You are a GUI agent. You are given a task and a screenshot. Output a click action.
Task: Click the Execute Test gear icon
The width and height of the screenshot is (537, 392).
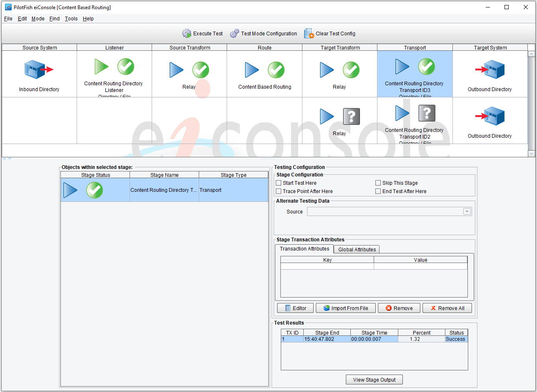(x=186, y=33)
